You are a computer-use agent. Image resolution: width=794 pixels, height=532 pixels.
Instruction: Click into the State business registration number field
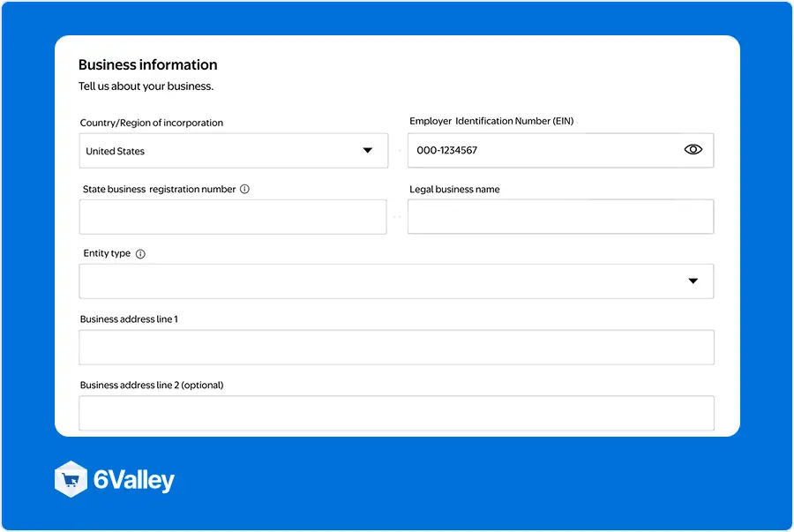[233, 217]
